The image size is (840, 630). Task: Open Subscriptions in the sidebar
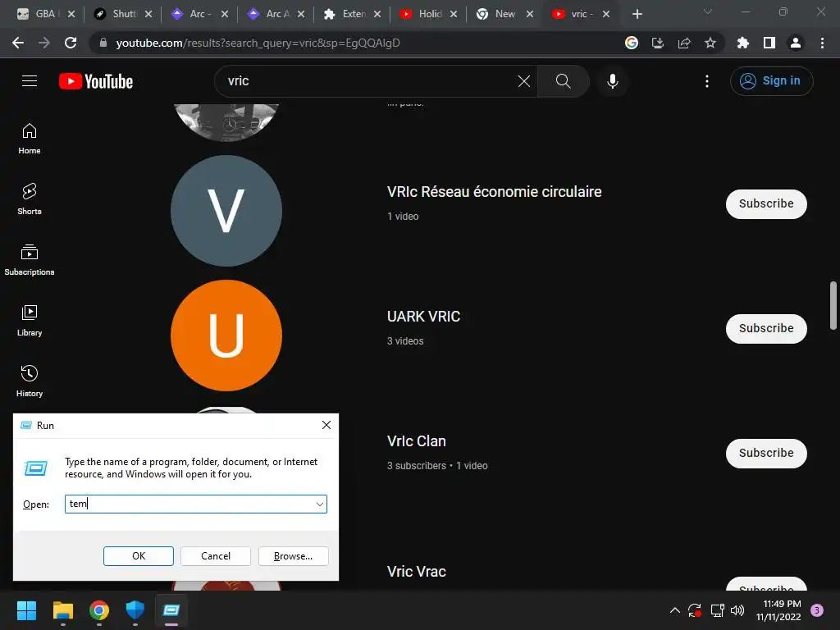click(x=30, y=260)
